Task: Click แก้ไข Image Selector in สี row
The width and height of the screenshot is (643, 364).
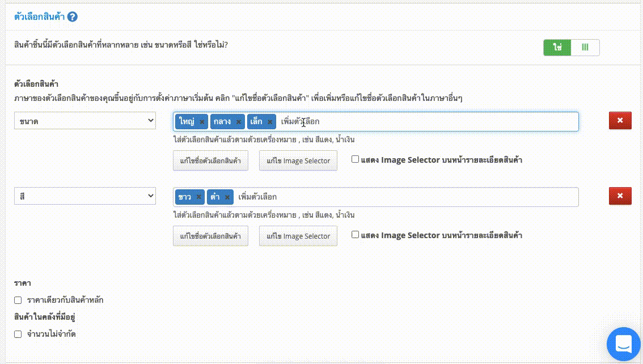Action: point(298,236)
